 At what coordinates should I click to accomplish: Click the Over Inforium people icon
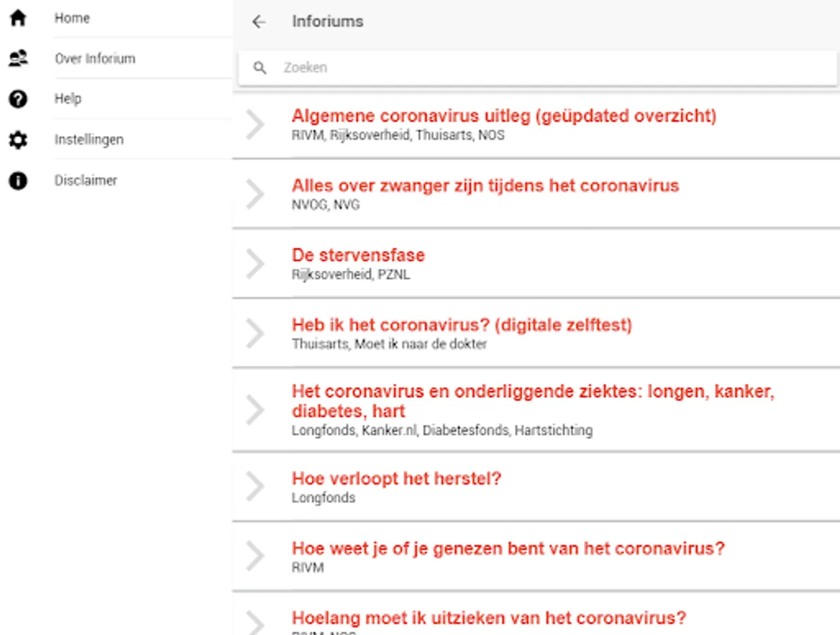18,59
